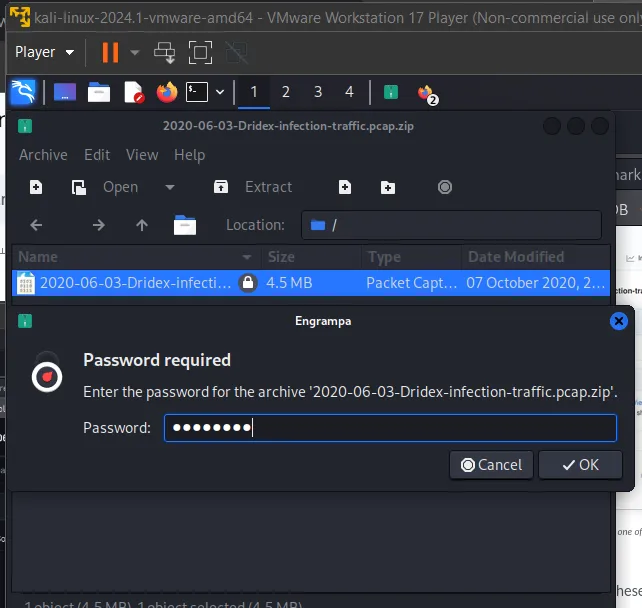Open the Archive menu
The width and height of the screenshot is (642, 608).
(43, 155)
